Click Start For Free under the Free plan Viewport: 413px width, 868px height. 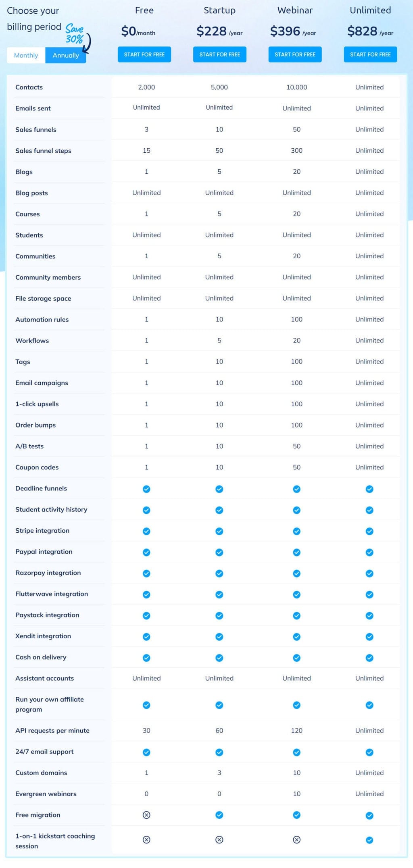pos(144,54)
